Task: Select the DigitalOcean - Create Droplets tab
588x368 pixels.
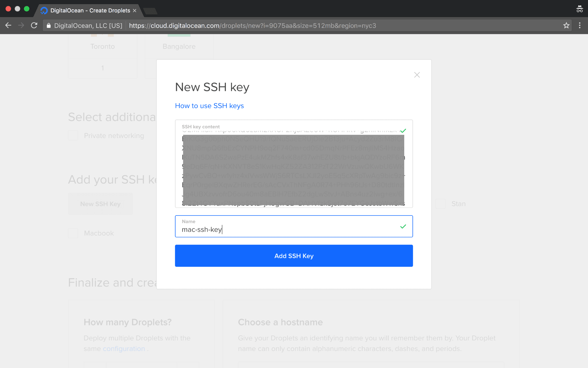Action: (x=88, y=11)
